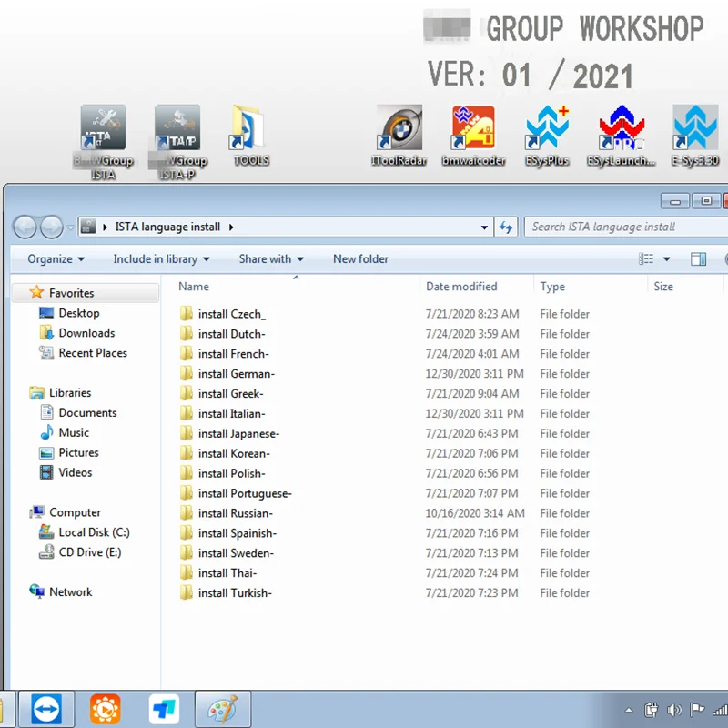Click the volume speaker tray icon
The width and height of the screenshot is (728, 728).
tap(674, 710)
